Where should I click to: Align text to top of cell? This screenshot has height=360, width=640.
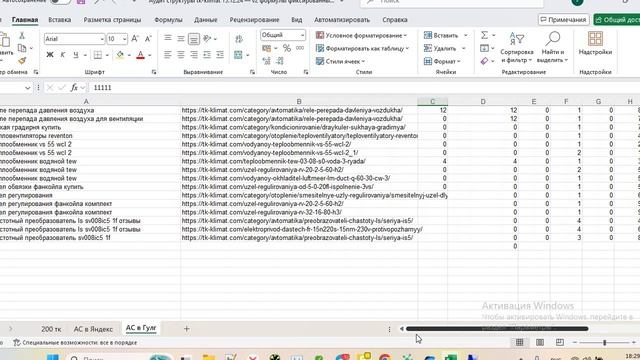point(168,39)
